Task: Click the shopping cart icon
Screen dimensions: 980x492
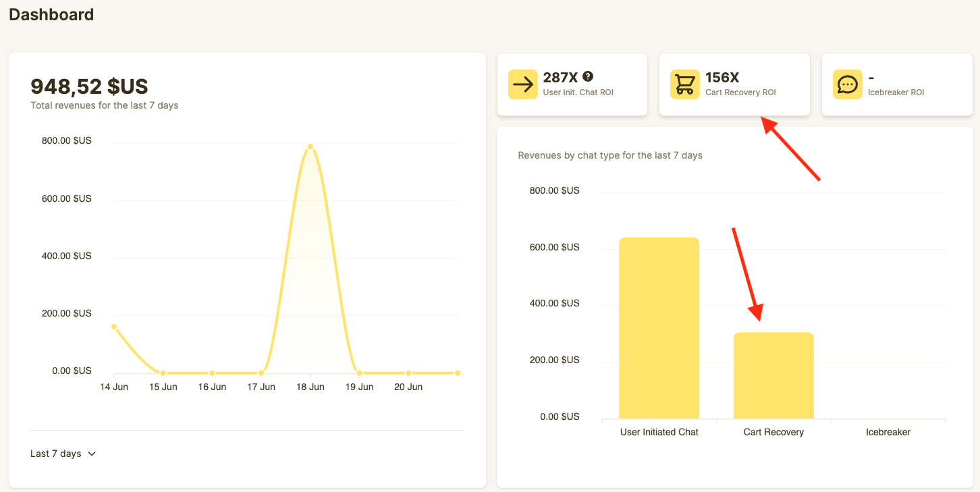Action: tap(684, 84)
